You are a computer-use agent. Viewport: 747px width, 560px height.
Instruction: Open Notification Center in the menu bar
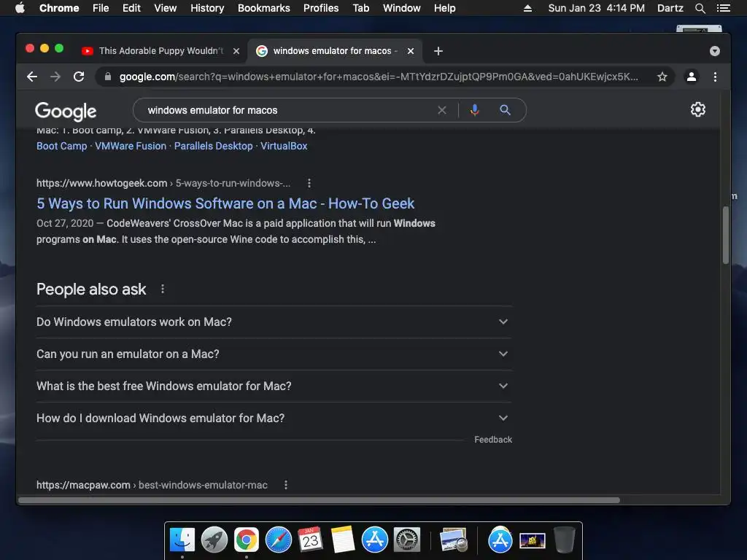[723, 8]
